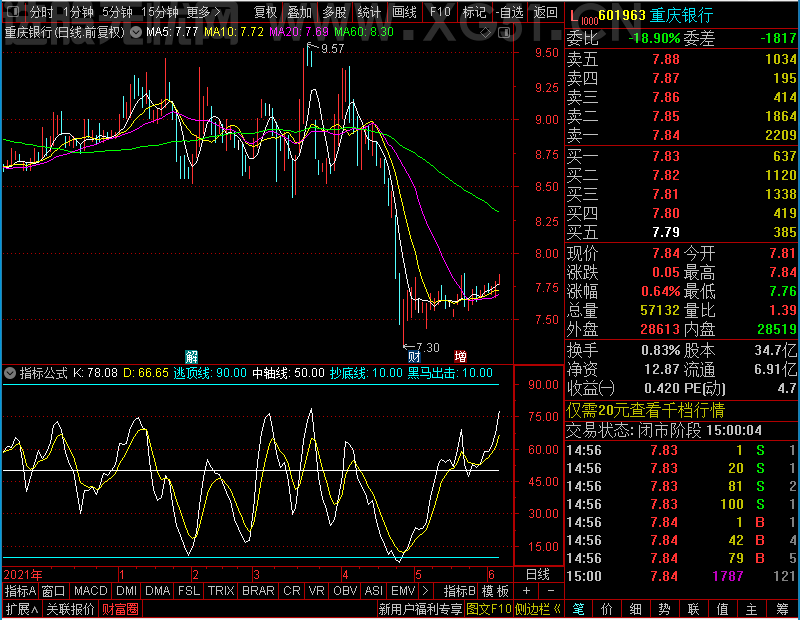Expand the 扩展 panel
800x620 pixels.
point(22,609)
